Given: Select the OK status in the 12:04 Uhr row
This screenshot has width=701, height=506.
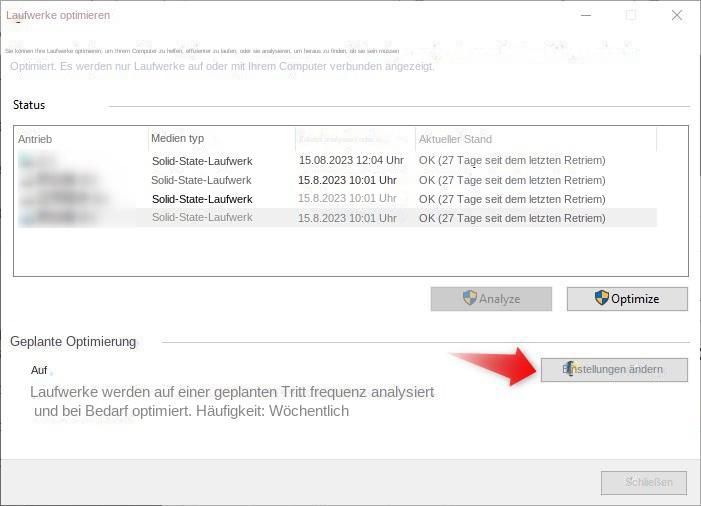Looking at the screenshot, I should [512, 160].
